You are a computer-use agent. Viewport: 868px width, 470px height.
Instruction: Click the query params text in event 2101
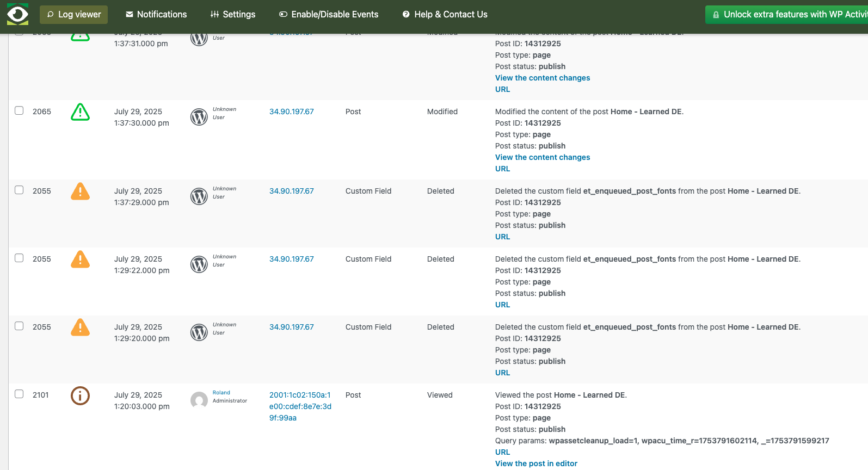tap(662, 441)
